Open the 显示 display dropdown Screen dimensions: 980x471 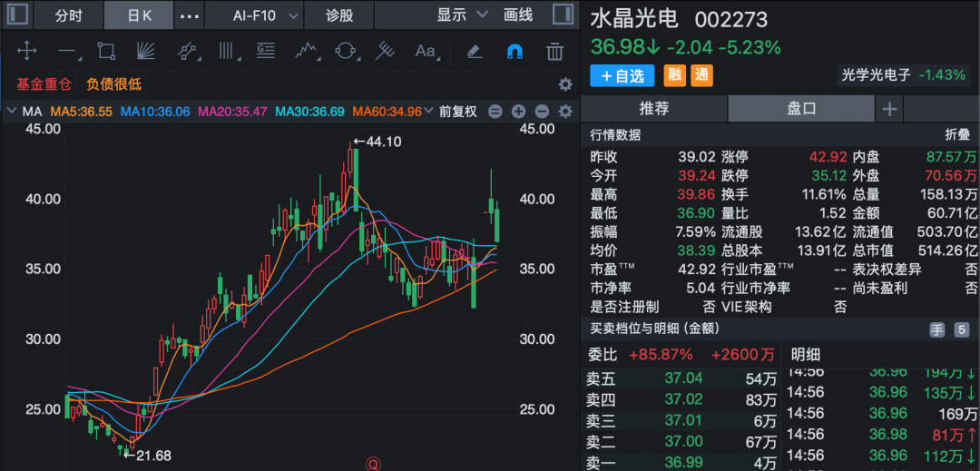click(x=463, y=15)
